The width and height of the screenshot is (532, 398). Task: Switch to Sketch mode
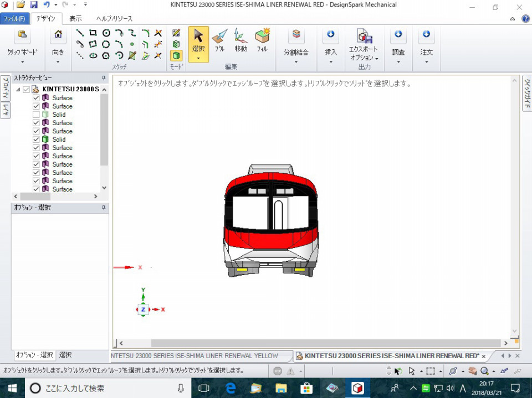pyautogui.click(x=176, y=33)
